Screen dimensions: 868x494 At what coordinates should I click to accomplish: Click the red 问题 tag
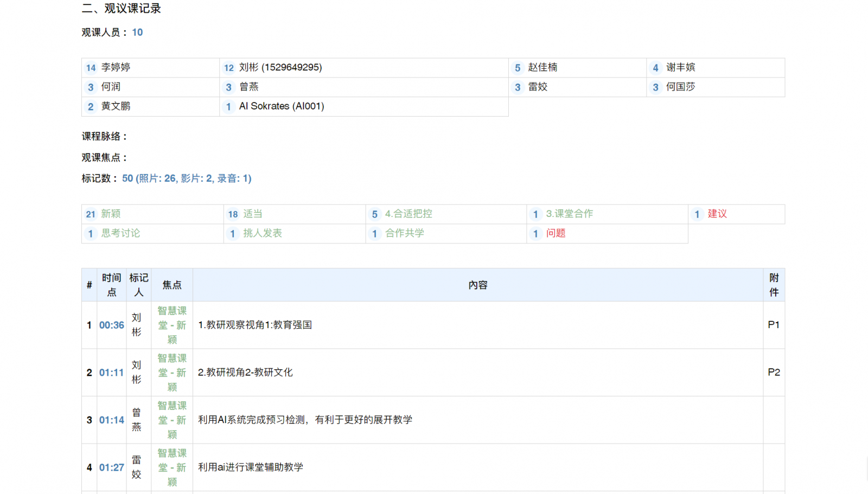556,234
